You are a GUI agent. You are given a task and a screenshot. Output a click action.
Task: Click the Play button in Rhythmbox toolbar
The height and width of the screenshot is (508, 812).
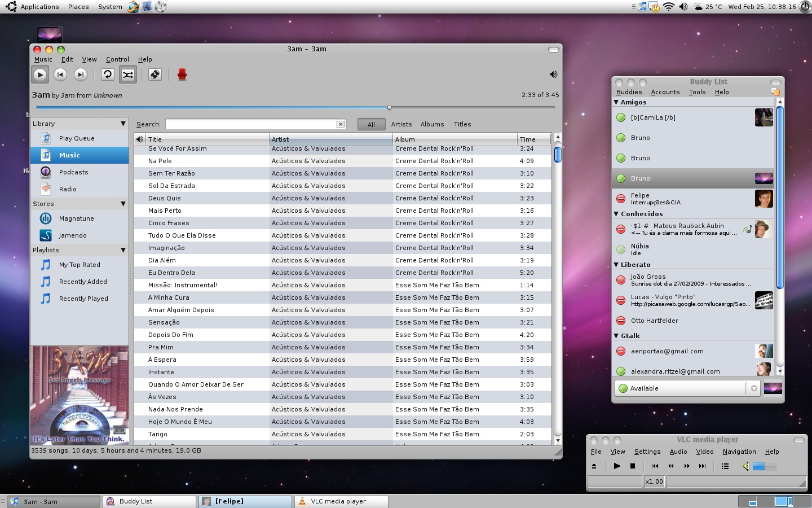coord(40,75)
